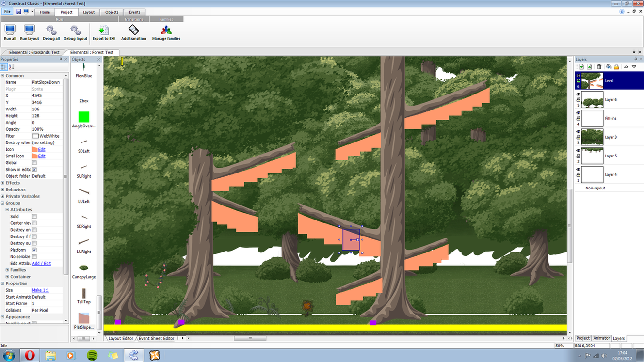Open the Animator panel tab
The image size is (644, 362).
(601, 338)
